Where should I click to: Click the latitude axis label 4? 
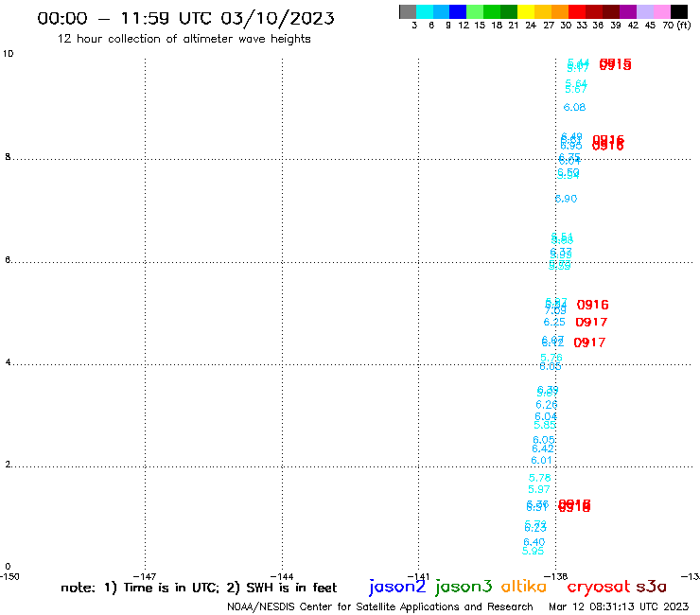[x=8, y=362]
